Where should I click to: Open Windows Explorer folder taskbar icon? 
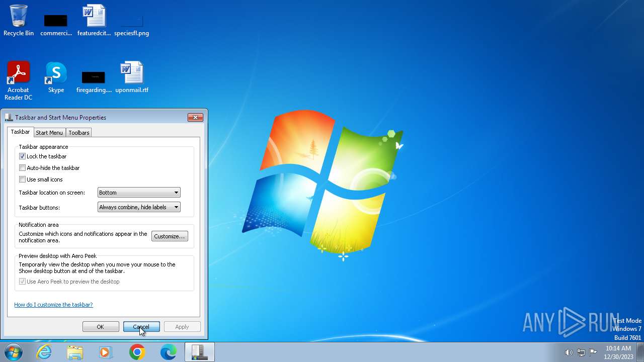point(75,352)
